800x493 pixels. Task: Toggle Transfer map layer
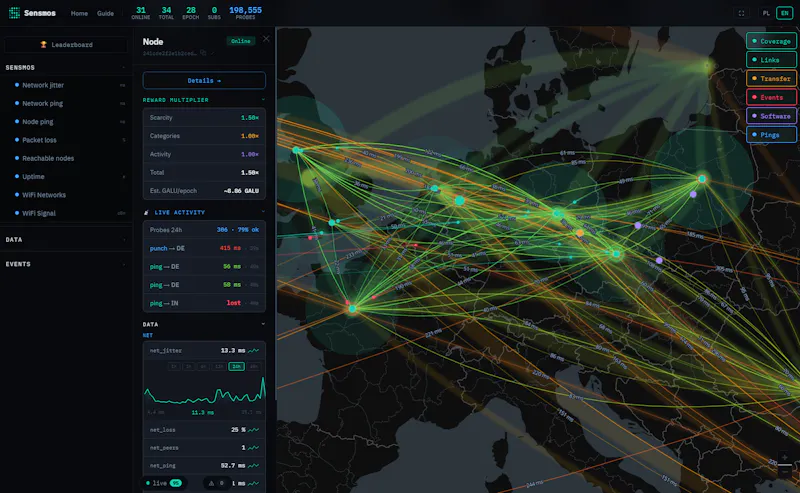[x=771, y=79]
